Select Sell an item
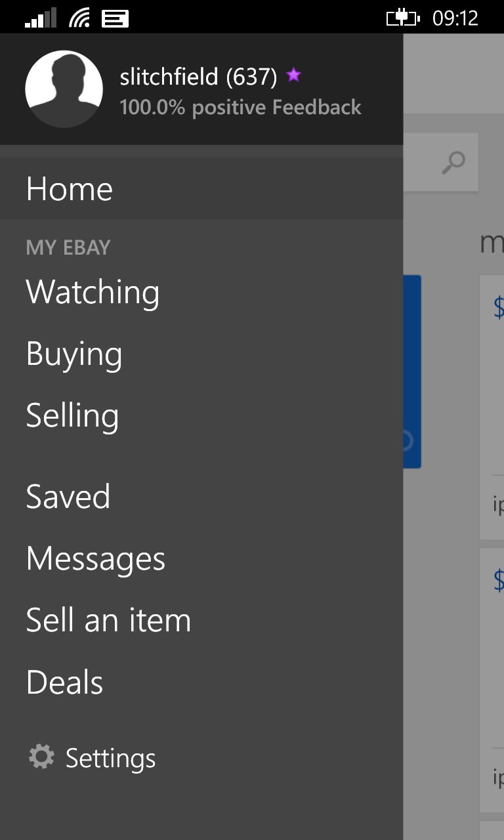Screen dimensions: 504x840 coord(108,620)
